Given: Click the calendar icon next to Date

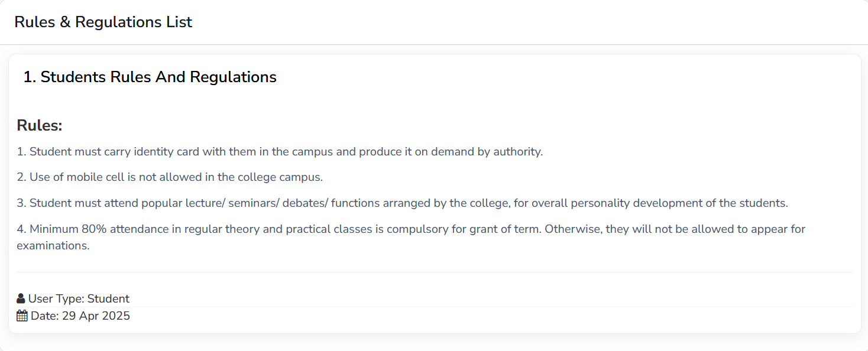Looking at the screenshot, I should pyautogui.click(x=22, y=316).
